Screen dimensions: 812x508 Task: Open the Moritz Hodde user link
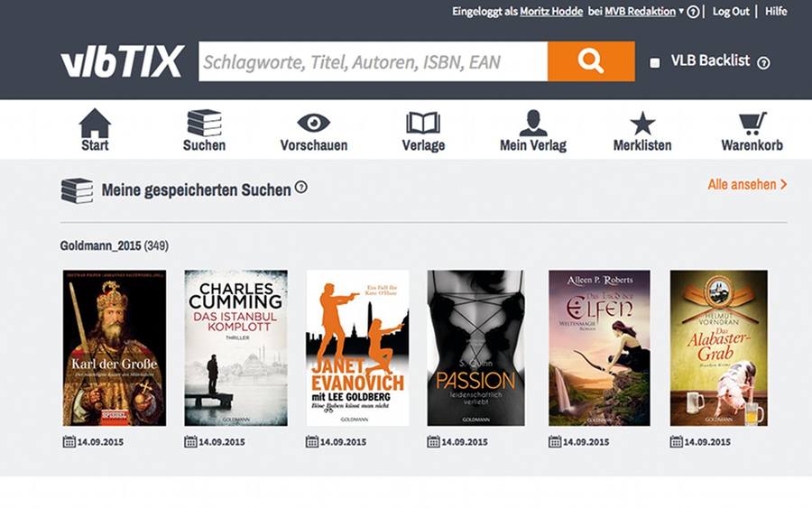tap(551, 11)
